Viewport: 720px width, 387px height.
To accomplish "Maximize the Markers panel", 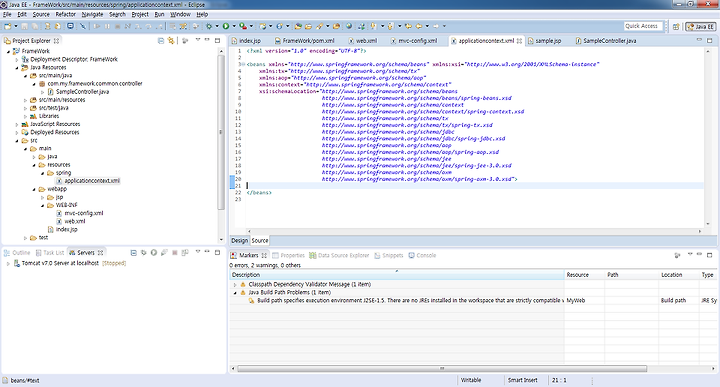I will coord(709,255).
